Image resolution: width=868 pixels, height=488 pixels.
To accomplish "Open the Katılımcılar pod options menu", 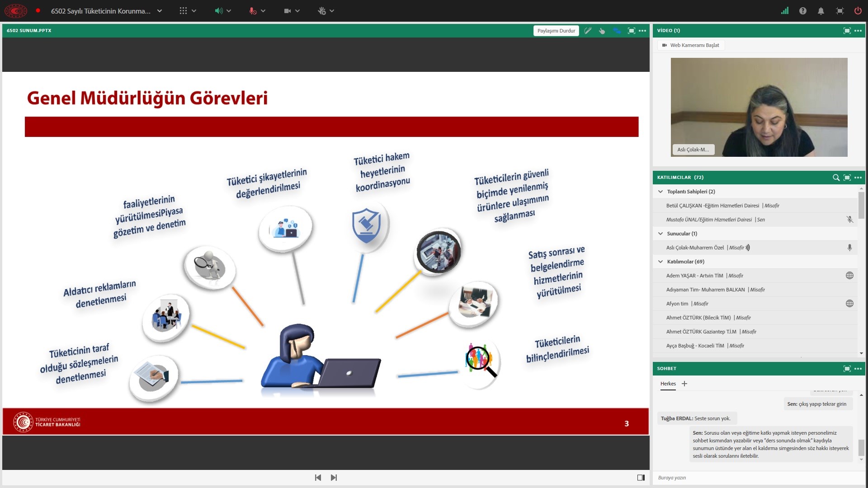I will tap(858, 178).
